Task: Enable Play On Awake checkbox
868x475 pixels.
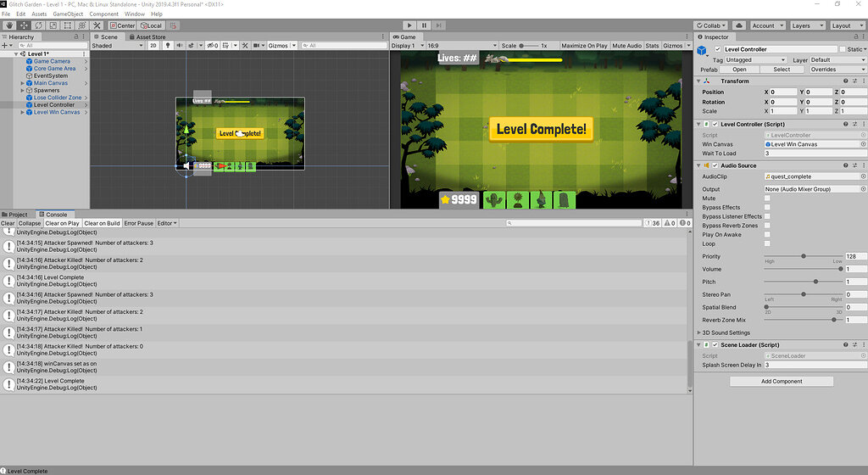Action: click(767, 234)
